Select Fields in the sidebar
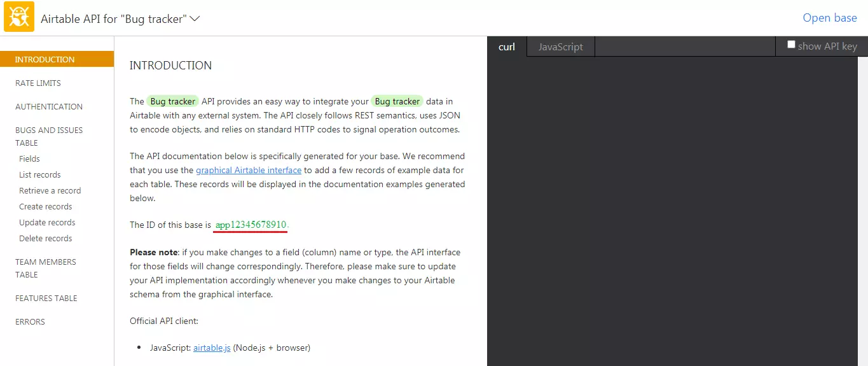The image size is (868, 366). [x=30, y=158]
